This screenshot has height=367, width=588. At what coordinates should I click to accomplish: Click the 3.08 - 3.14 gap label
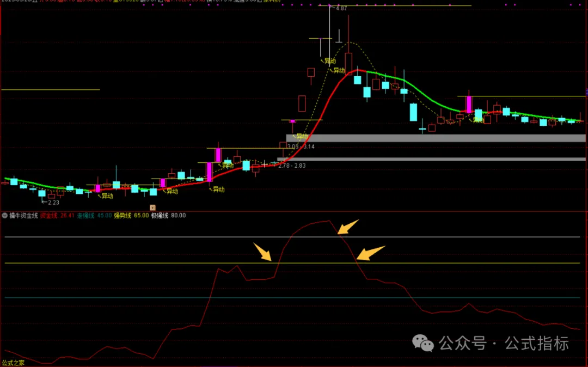coord(301,146)
